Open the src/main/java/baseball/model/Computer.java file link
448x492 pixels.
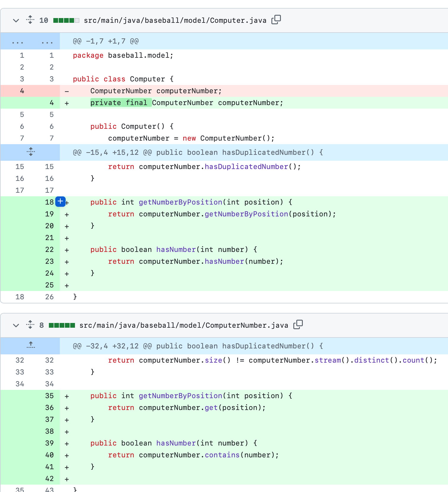pyautogui.click(x=175, y=20)
